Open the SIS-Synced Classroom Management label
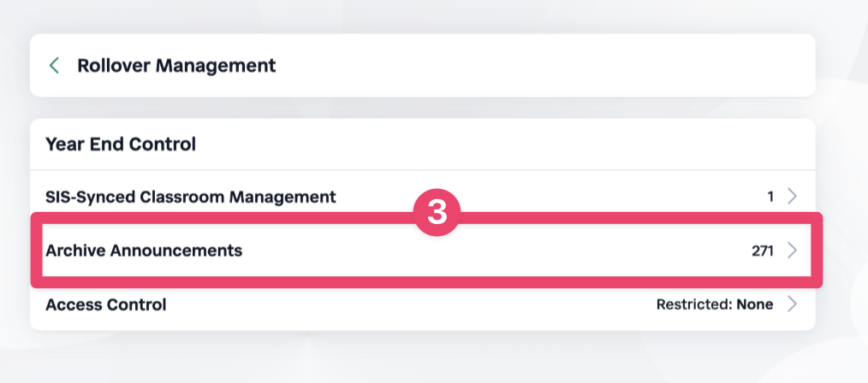This screenshot has height=383, width=868. click(x=190, y=197)
